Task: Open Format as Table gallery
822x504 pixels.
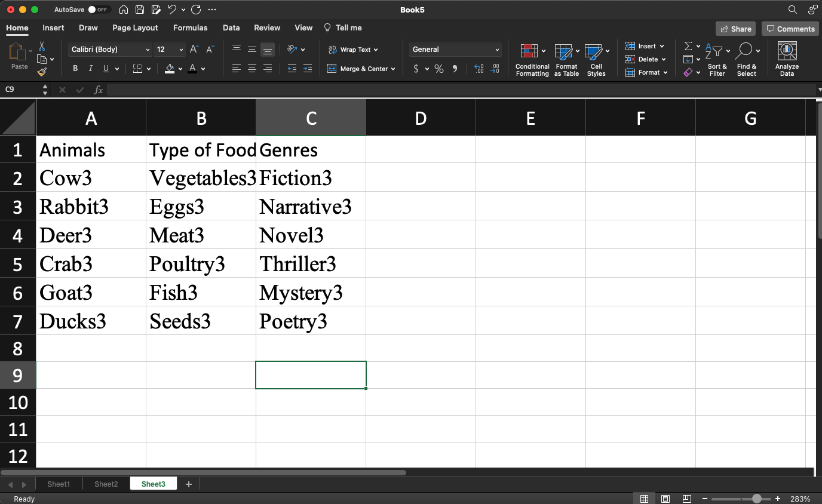Action: click(566, 60)
